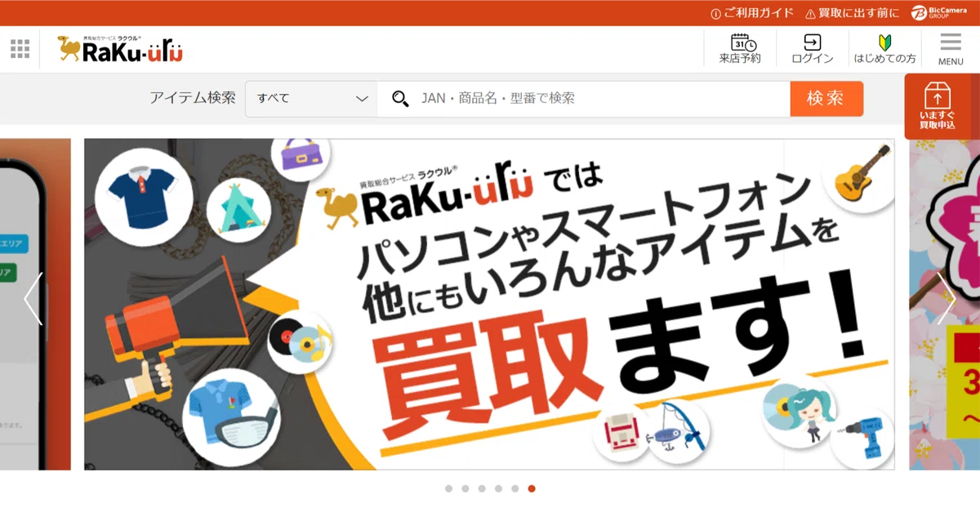Go to the first carousel dot

pos(448,488)
